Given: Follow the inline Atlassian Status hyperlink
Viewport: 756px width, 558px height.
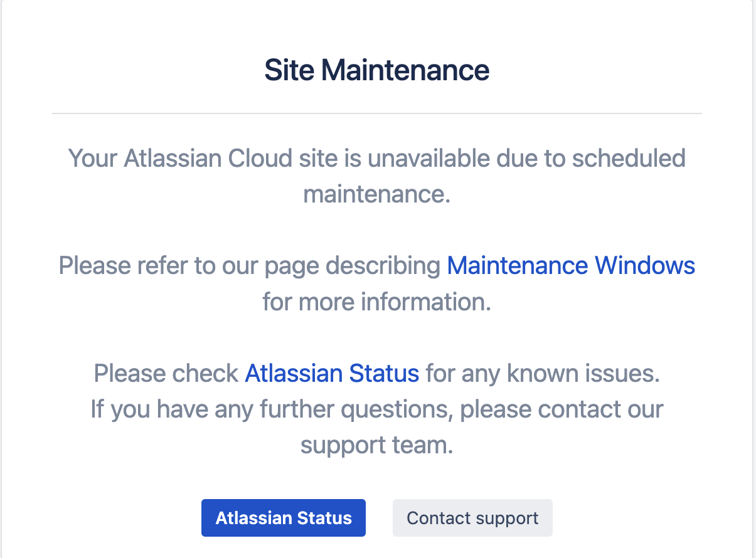Looking at the screenshot, I should point(331,374).
